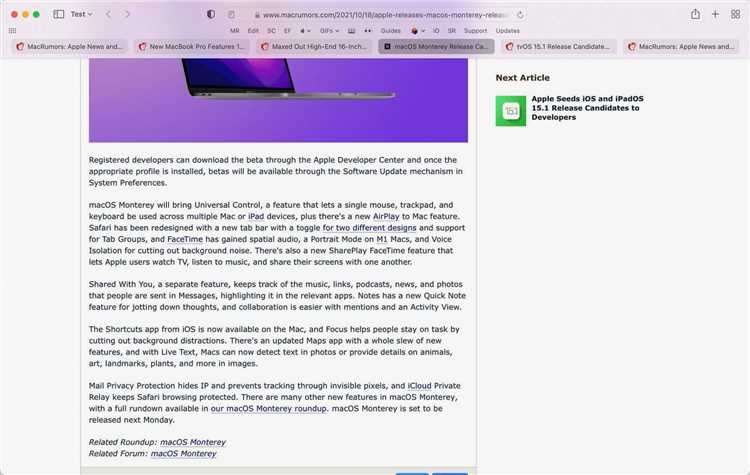Expand the red apple bookmark folder
750x475 pixels.
click(418, 31)
